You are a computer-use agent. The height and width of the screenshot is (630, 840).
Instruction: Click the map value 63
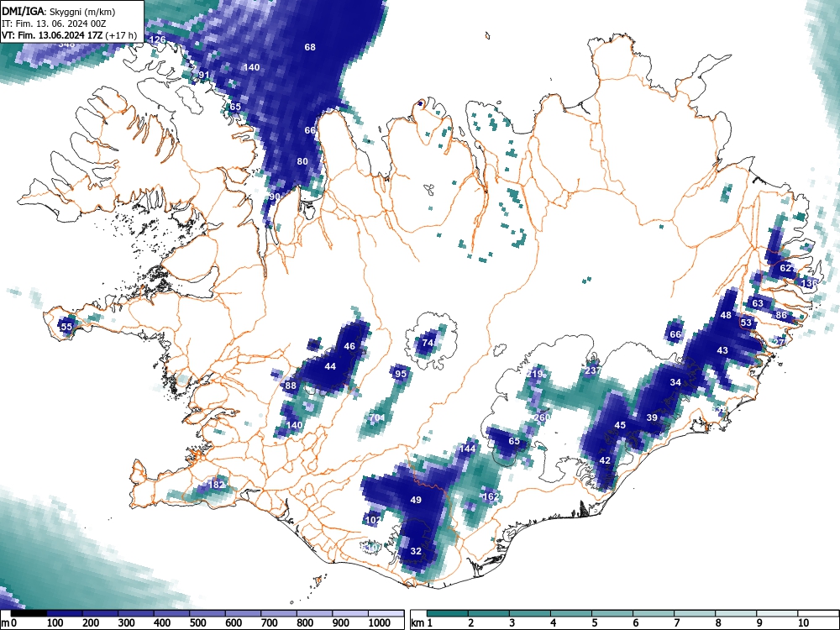click(758, 303)
